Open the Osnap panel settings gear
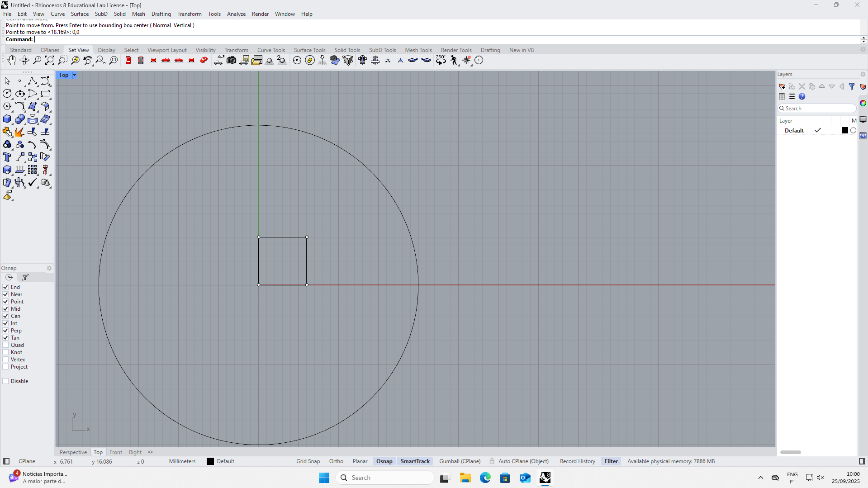Image resolution: width=868 pixels, height=488 pixels. tap(49, 268)
